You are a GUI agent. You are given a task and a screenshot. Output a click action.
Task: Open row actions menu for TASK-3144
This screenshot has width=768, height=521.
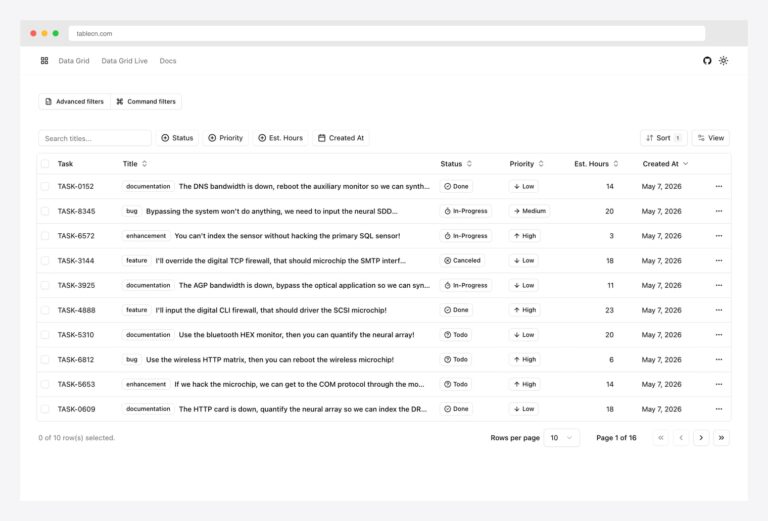[719, 260]
